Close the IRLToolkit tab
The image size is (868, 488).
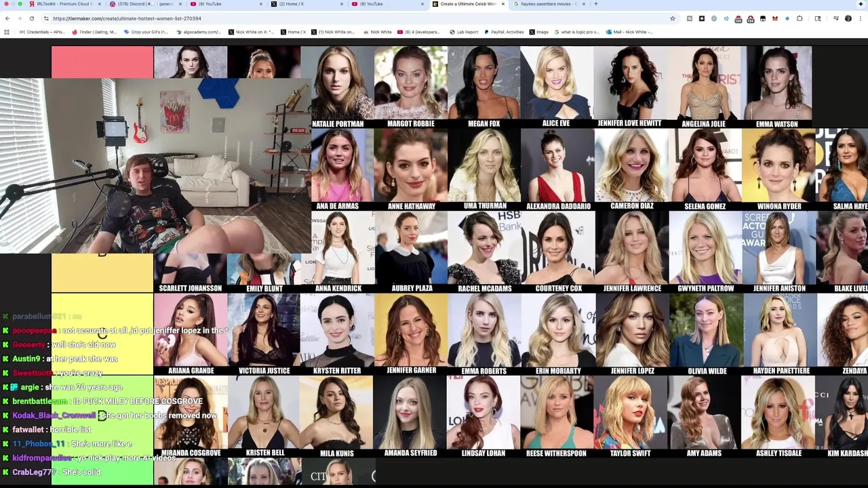[x=100, y=4]
